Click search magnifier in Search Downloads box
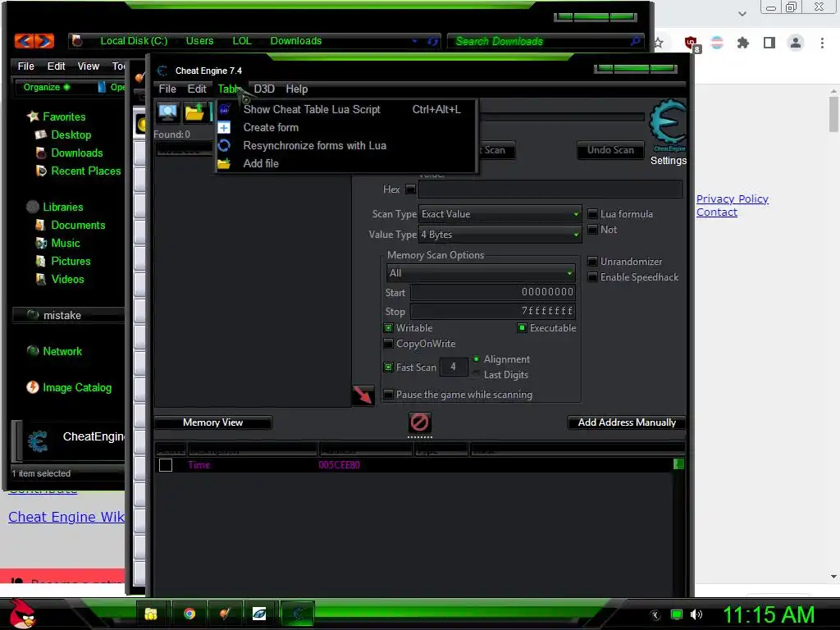 636,41
